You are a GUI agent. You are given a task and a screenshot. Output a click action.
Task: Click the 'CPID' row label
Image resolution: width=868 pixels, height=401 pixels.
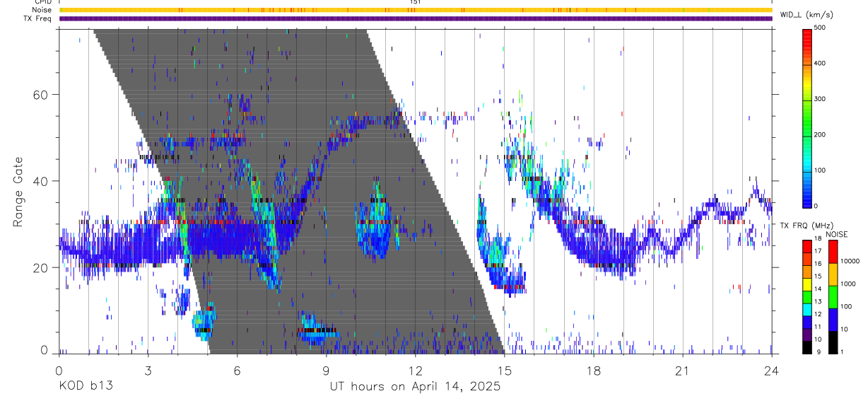tap(42, 2)
